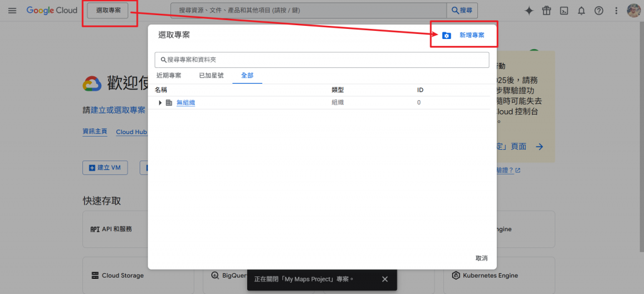Dismiss the My Maps Project notification
This screenshot has height=294, width=644.
click(384, 279)
